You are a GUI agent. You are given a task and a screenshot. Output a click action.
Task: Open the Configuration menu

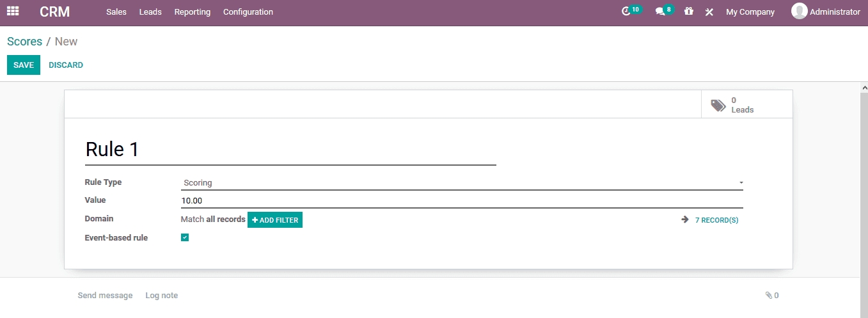[x=248, y=12]
